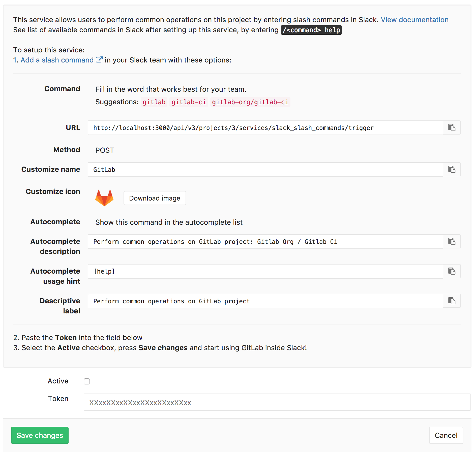The width and height of the screenshot is (476, 456).
Task: Enable the Active checkbox
Action: (86, 381)
